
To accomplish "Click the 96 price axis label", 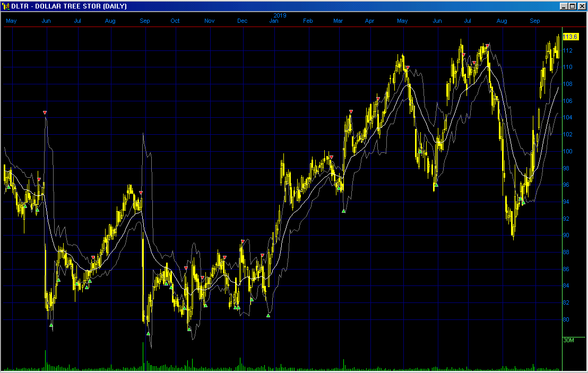I will pyautogui.click(x=566, y=185).
